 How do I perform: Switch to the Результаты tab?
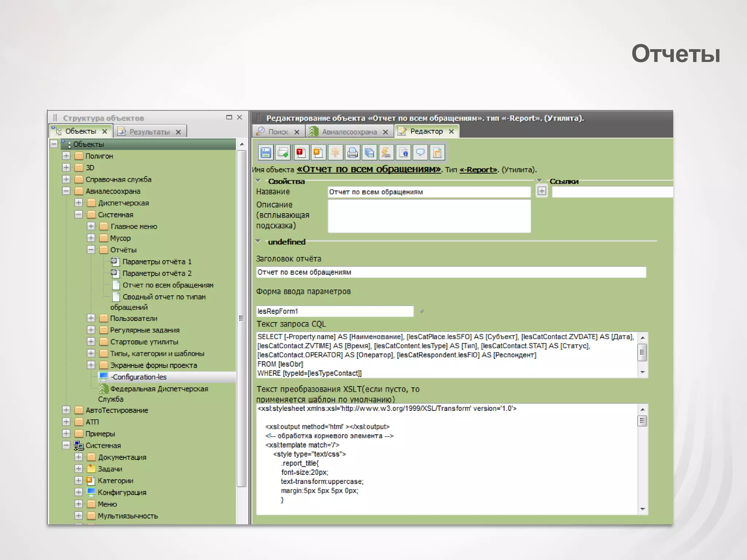pos(149,132)
